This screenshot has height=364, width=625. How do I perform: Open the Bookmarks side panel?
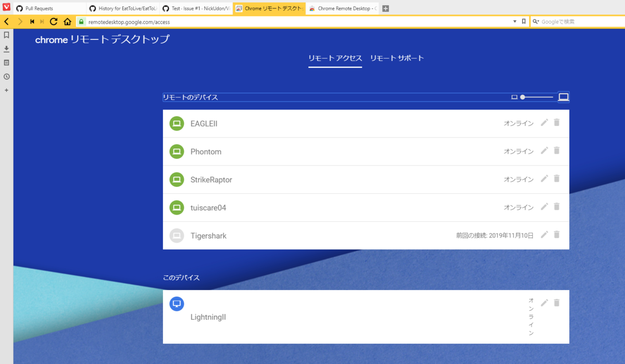6,35
